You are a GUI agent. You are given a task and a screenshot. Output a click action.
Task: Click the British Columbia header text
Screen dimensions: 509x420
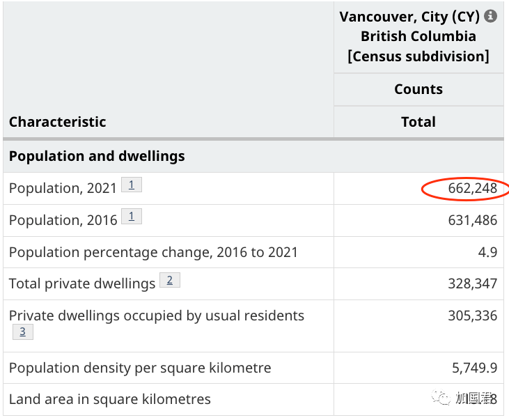point(418,36)
